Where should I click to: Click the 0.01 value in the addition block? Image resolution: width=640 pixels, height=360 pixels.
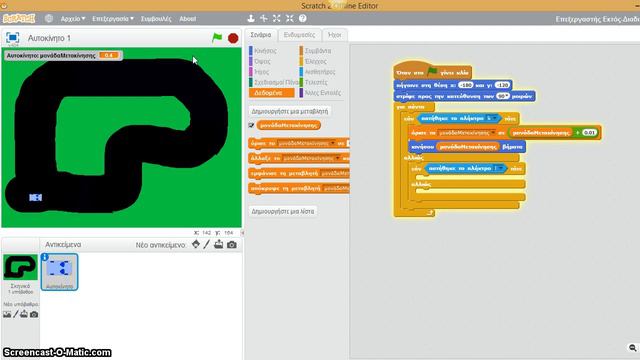coord(589,133)
